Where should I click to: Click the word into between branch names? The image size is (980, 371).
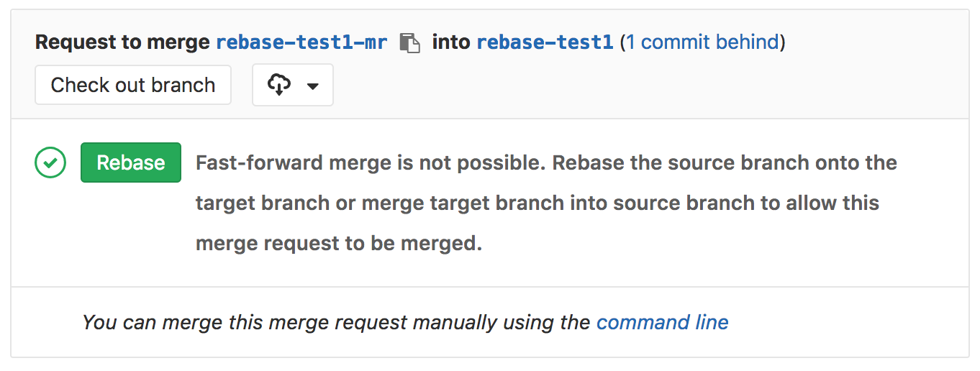[x=451, y=42]
